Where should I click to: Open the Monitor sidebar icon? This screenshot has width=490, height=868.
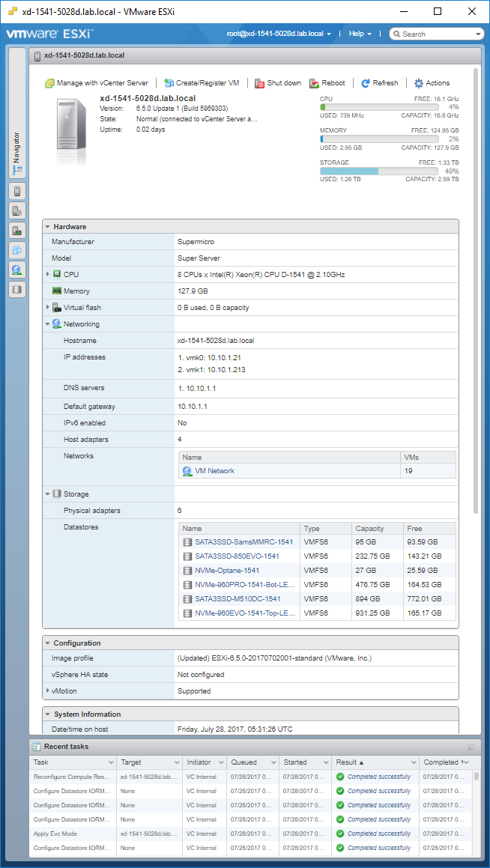tap(17, 230)
